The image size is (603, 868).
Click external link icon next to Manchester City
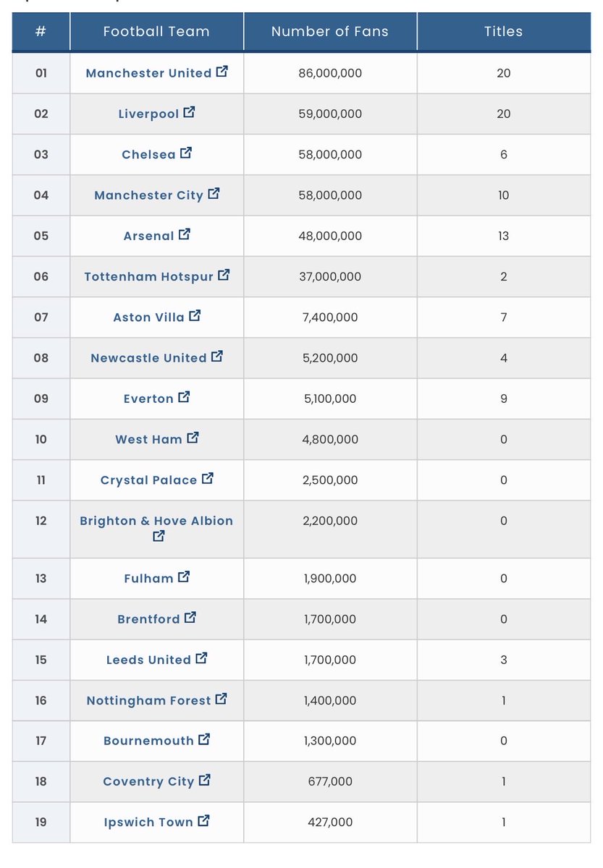[214, 193]
